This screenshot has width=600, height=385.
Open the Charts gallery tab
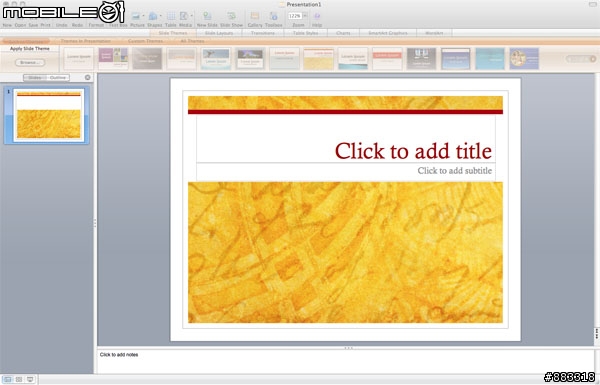pyautogui.click(x=343, y=33)
